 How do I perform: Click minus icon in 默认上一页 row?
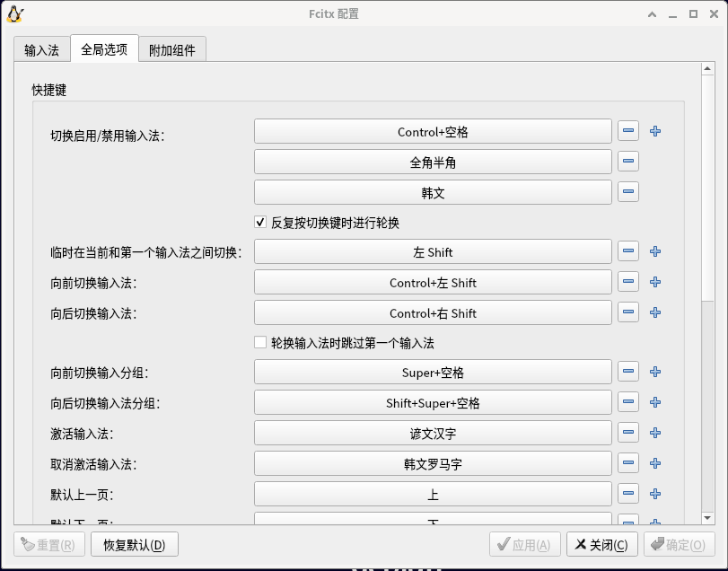628,494
